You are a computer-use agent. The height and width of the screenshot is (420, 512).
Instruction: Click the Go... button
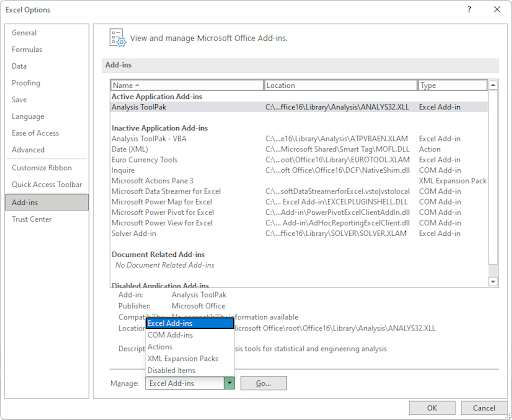click(263, 383)
